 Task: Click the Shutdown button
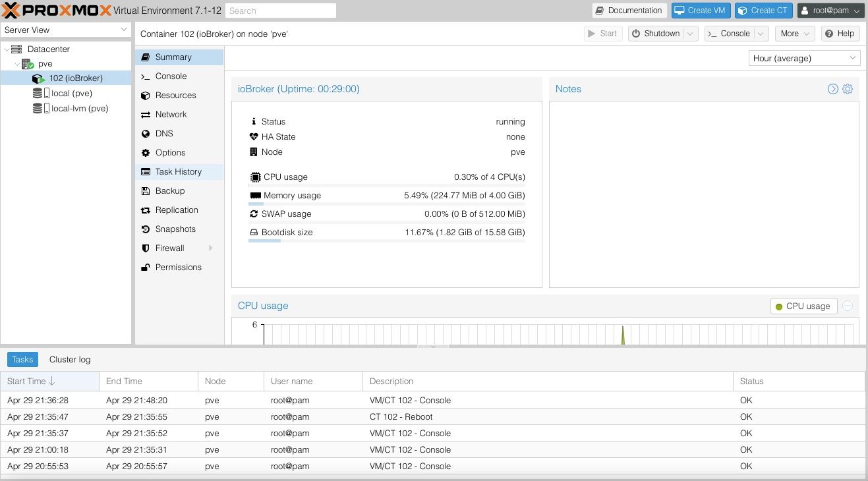(655, 34)
